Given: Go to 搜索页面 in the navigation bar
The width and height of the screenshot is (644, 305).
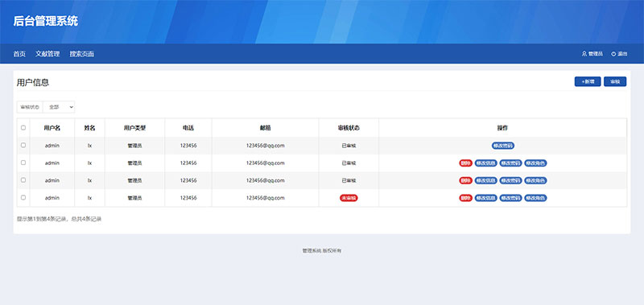Looking at the screenshot, I should [82, 54].
